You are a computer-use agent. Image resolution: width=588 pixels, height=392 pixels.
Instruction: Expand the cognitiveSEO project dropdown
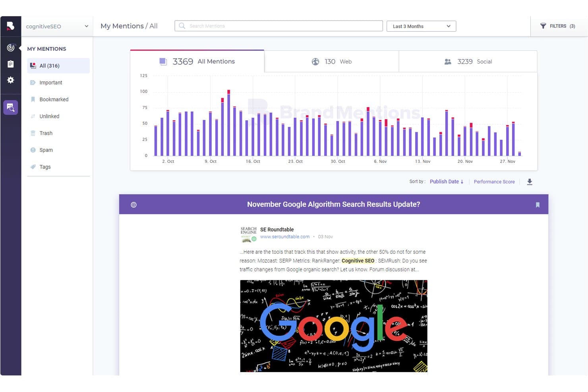pos(57,26)
